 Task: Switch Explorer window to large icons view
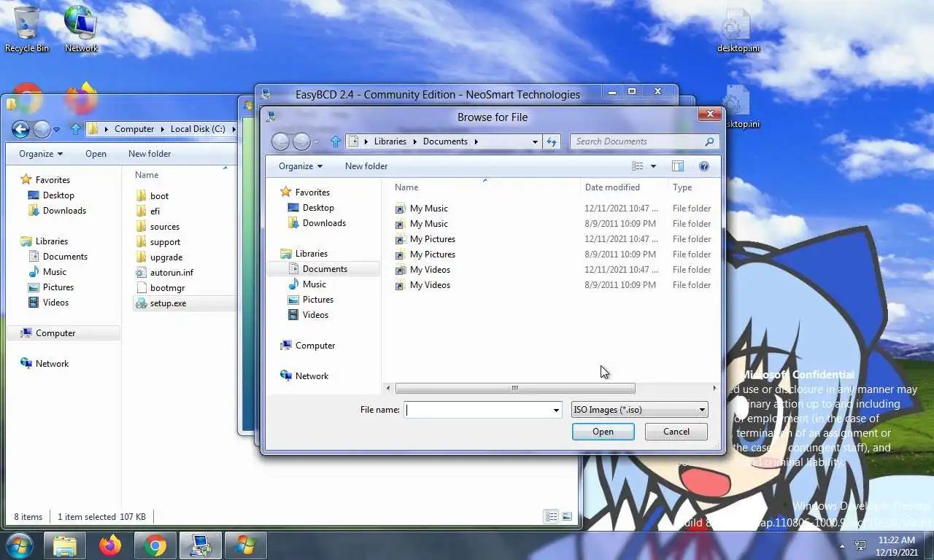point(567,517)
